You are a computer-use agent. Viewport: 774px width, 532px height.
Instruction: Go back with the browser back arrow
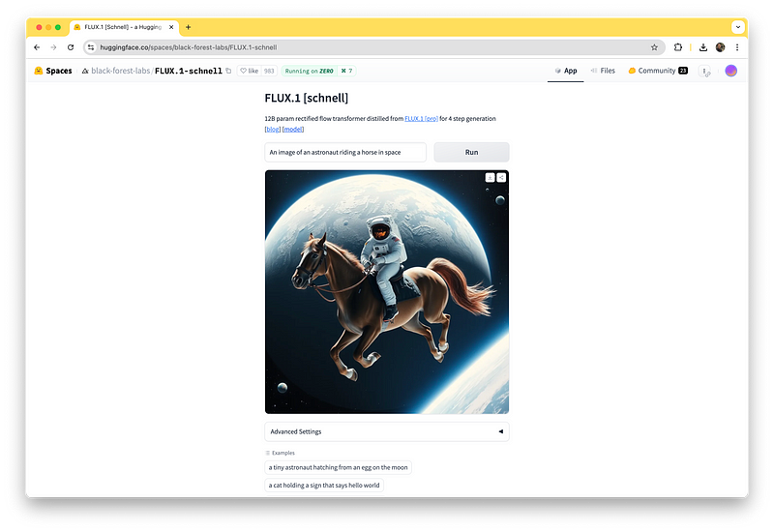tap(37, 47)
